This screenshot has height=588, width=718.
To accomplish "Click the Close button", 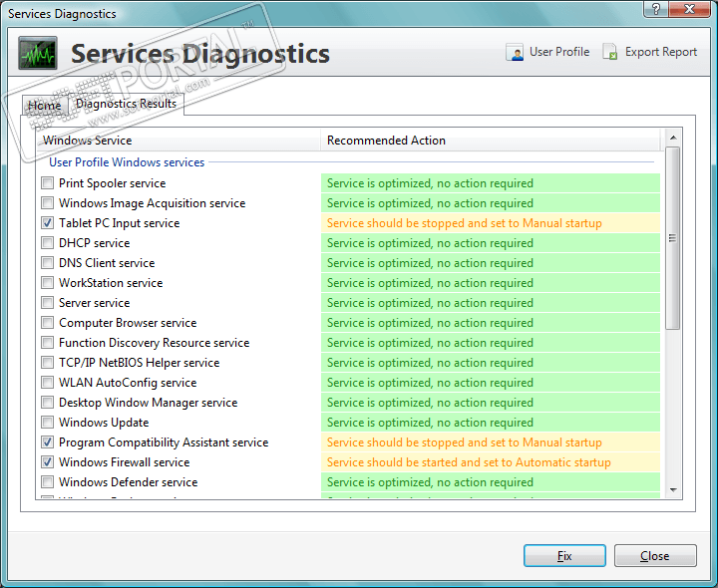I will [x=654, y=556].
